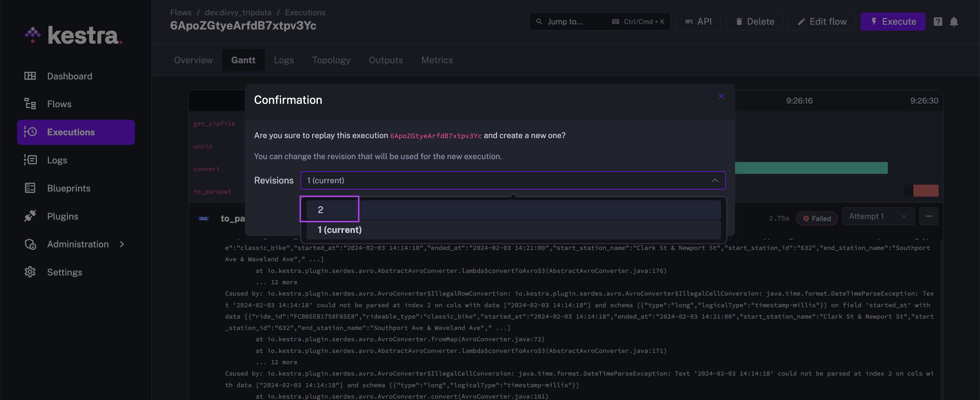Click the help question mark icon
The width and height of the screenshot is (980, 400).
coord(938,22)
